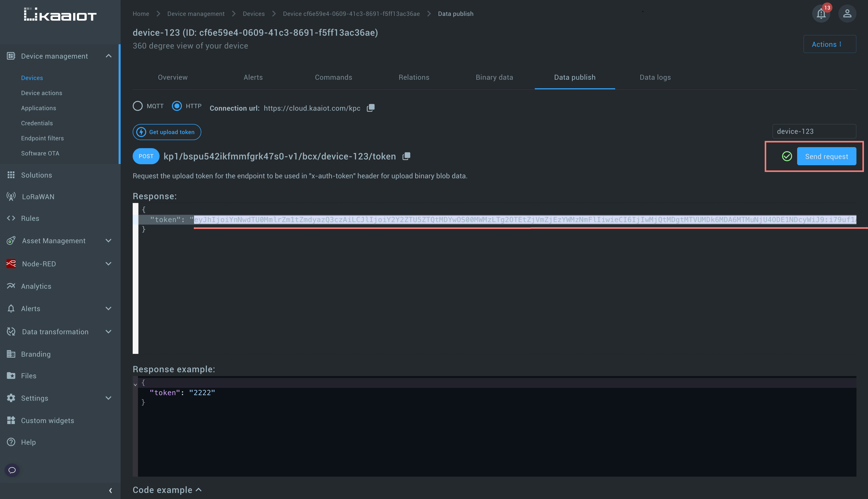This screenshot has height=499, width=868.
Task: Open Devices in the sidebar
Action: 32,78
